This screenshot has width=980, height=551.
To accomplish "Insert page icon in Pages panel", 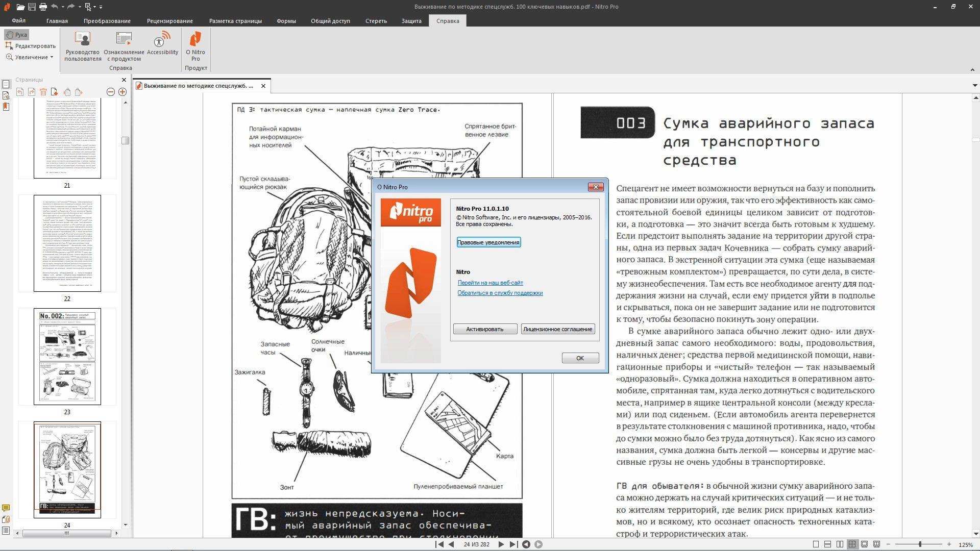I will pyautogui.click(x=54, y=92).
